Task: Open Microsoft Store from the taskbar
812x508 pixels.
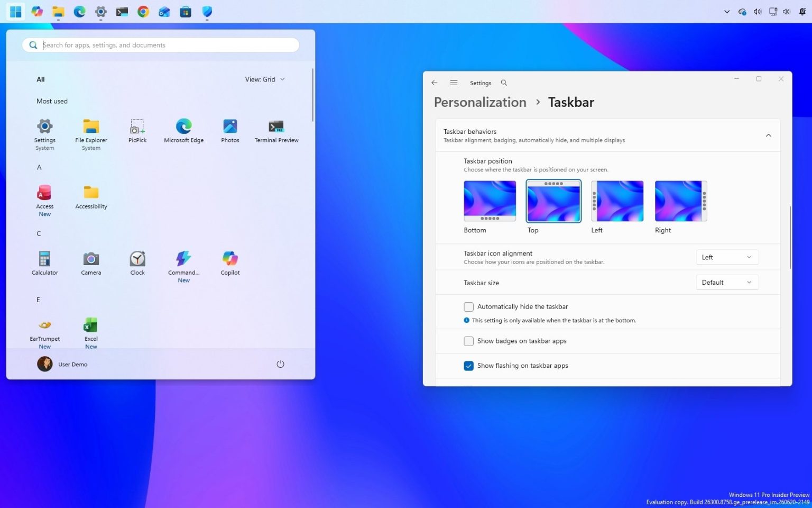Action: (x=186, y=12)
